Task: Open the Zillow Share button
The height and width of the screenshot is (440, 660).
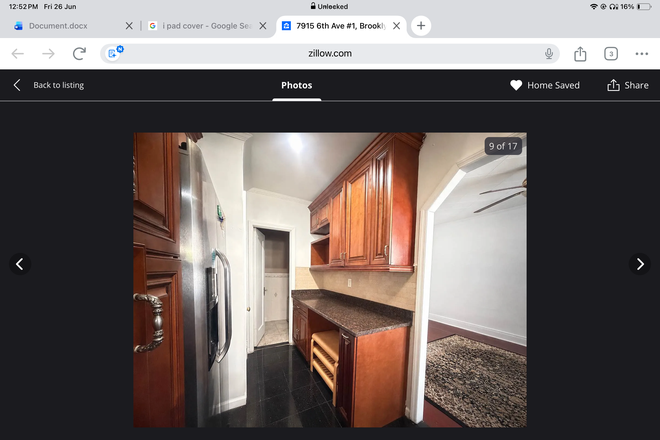Action: tap(628, 85)
